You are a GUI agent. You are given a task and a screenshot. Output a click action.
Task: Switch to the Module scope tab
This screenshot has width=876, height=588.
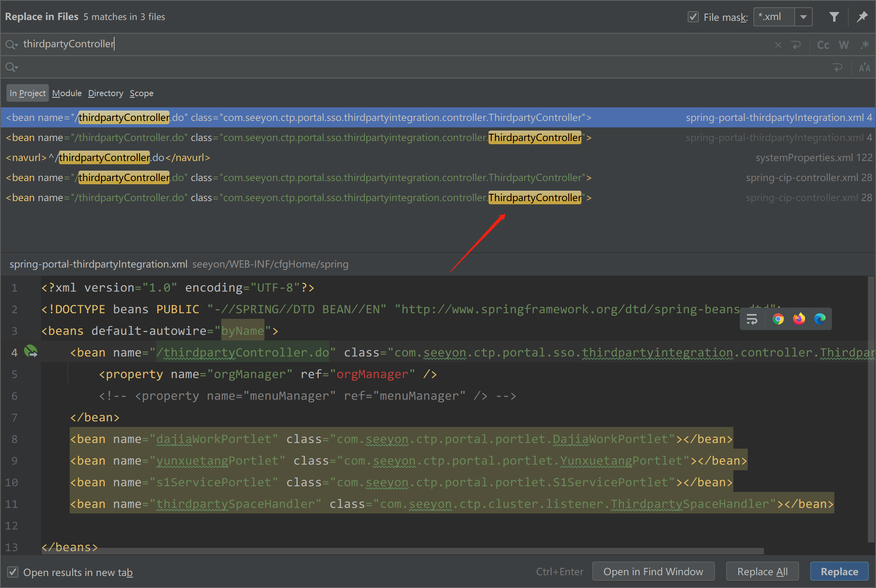(x=67, y=93)
